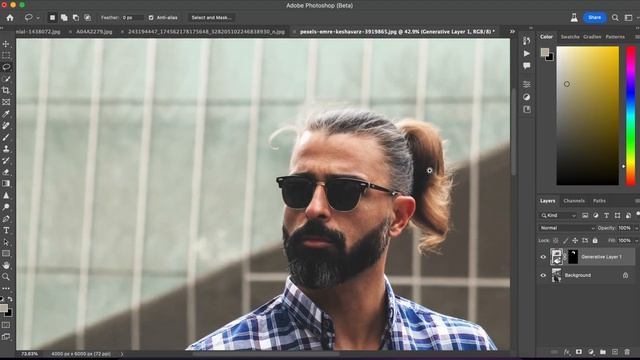Toggle lock position icon
Viewport: 640px width, 360px height.
coord(575,241)
